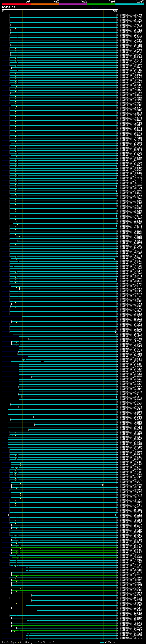Open hit UniRef100_O81391
The width and height of the screenshot is (146, 644).
tap(131, 17)
